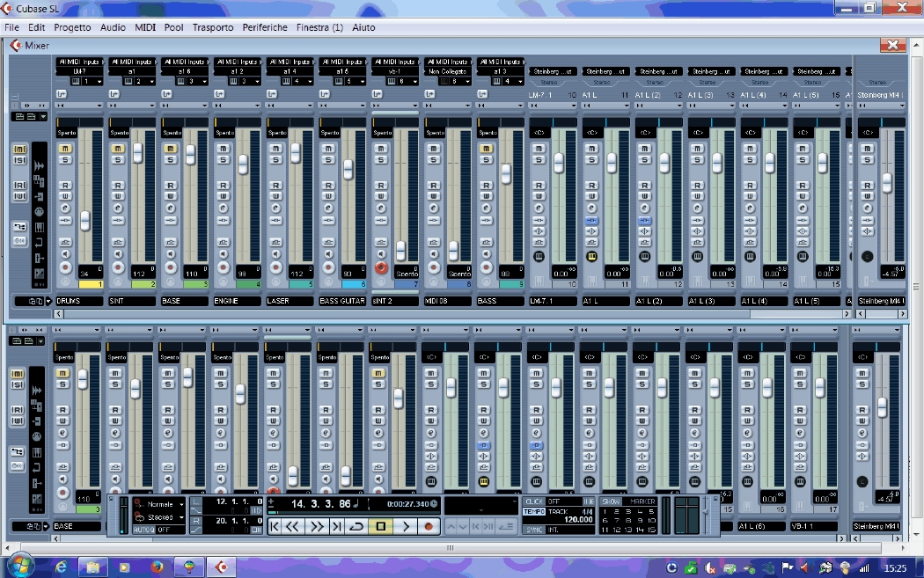This screenshot has height=578, width=924.
Task: Open view options dropdown for A1 L (3)
Action: pos(730,106)
